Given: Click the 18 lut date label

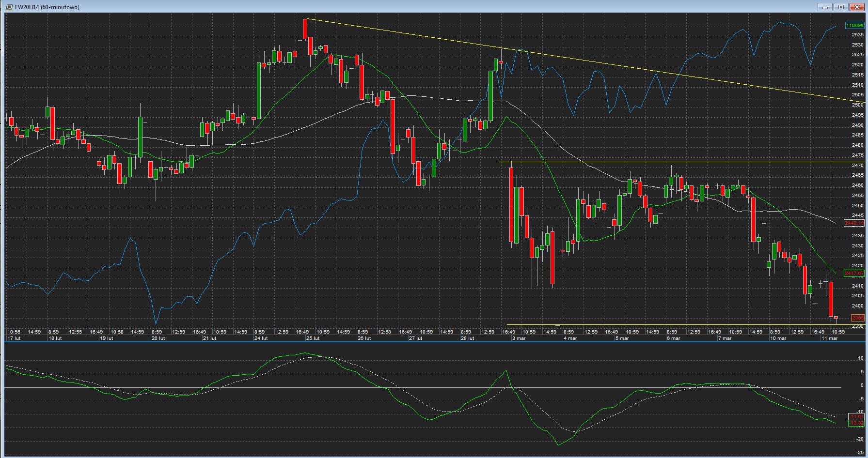Looking at the screenshot, I should click(x=55, y=338).
